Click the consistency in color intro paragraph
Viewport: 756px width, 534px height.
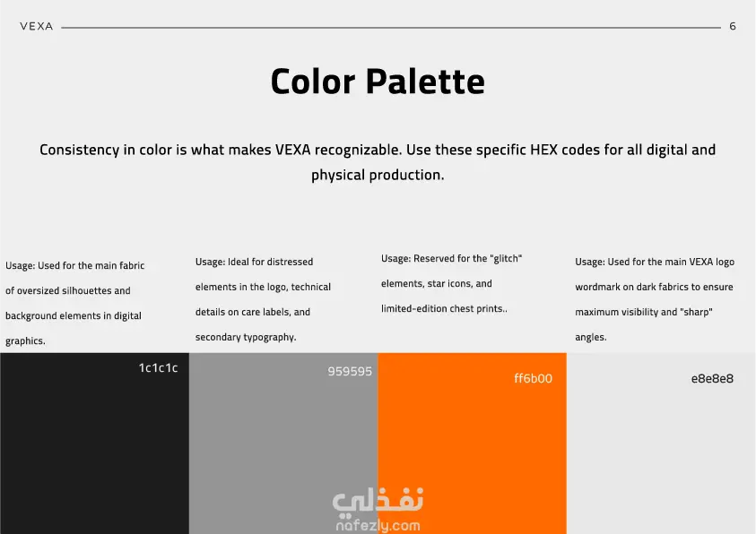pyautogui.click(x=378, y=162)
